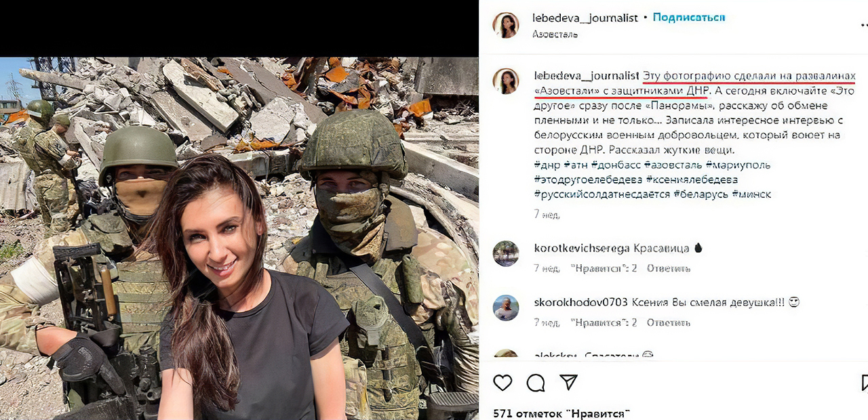This screenshot has height=420, width=868.
Task: Reply to skorokhodov0703 comment with Ответить
Action: click(x=669, y=322)
